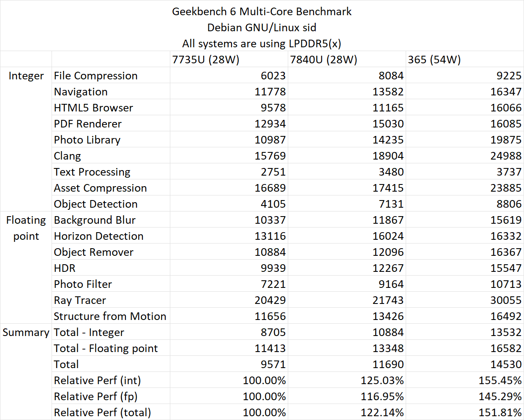
Task: Select the 365 (54W) column header
Action: click(434, 60)
